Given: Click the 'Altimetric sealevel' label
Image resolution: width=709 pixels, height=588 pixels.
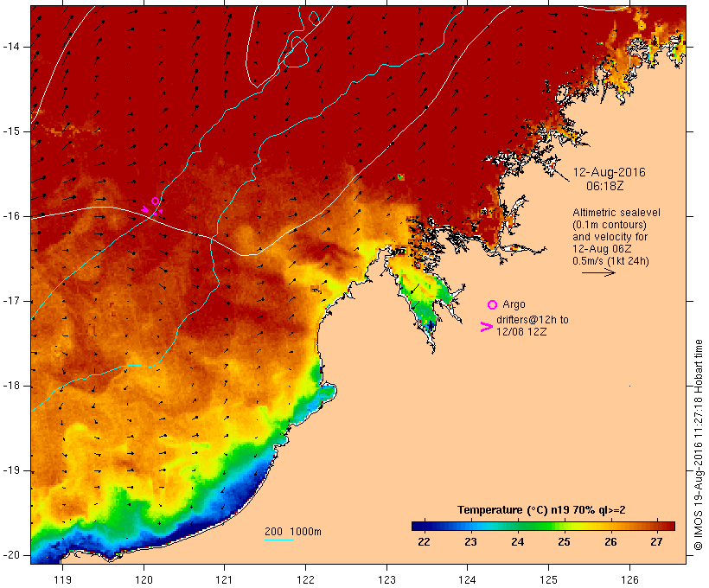Looking at the screenshot, I should point(616,213).
